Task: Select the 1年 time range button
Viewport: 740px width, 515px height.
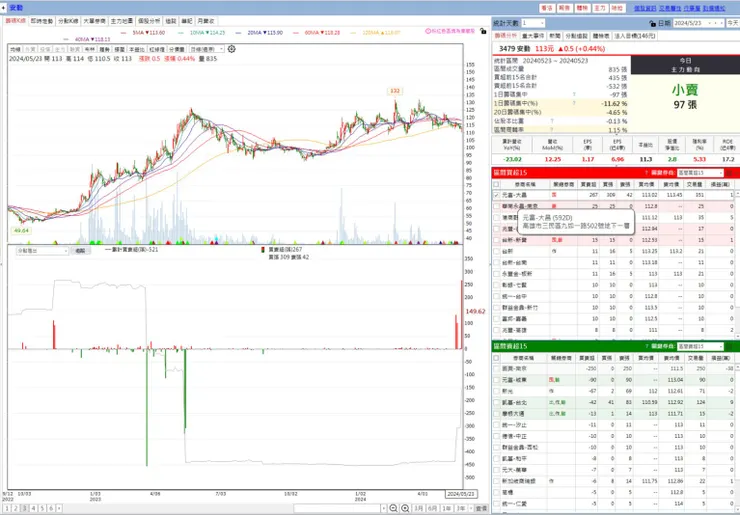Action: click(446, 508)
